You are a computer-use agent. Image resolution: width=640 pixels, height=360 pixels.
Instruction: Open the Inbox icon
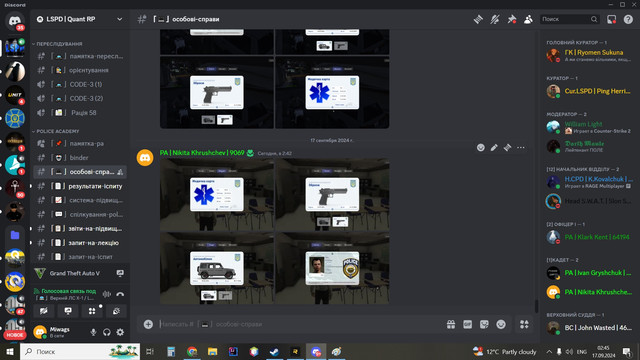pyautogui.click(x=611, y=19)
